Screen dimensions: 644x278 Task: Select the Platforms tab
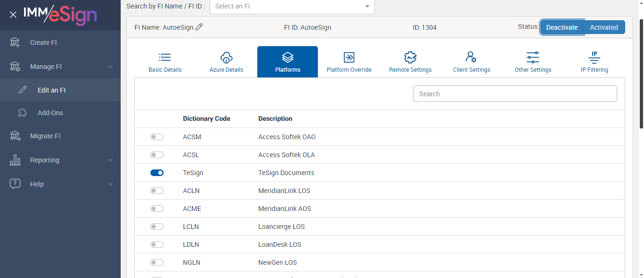point(288,62)
